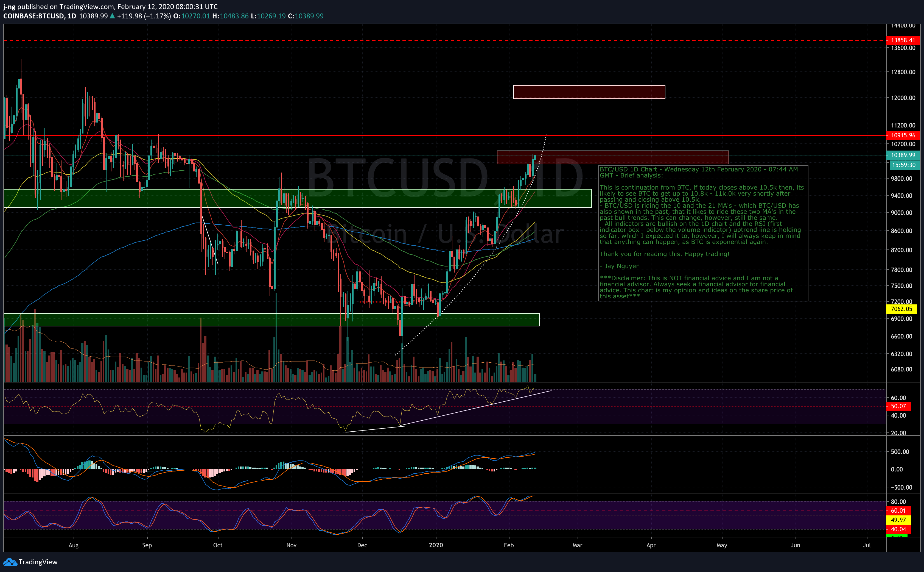This screenshot has width=924, height=572.
Task: Click the '- Jay Nguyen' signature line
Action: (620, 266)
